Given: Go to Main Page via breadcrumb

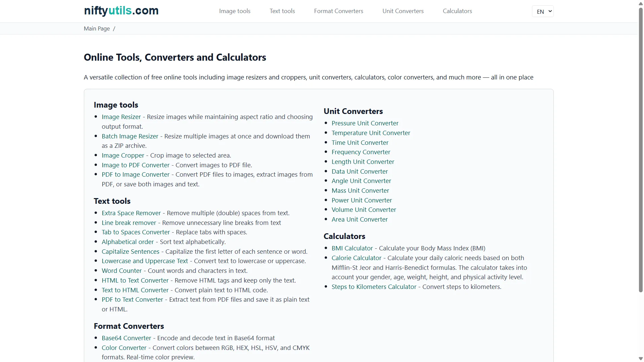Looking at the screenshot, I should tap(96, 28).
